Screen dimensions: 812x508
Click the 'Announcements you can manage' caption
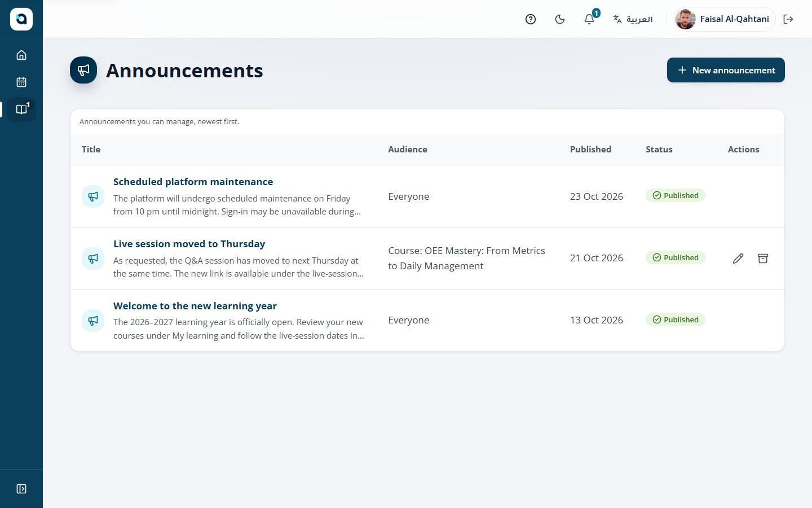coord(159,121)
